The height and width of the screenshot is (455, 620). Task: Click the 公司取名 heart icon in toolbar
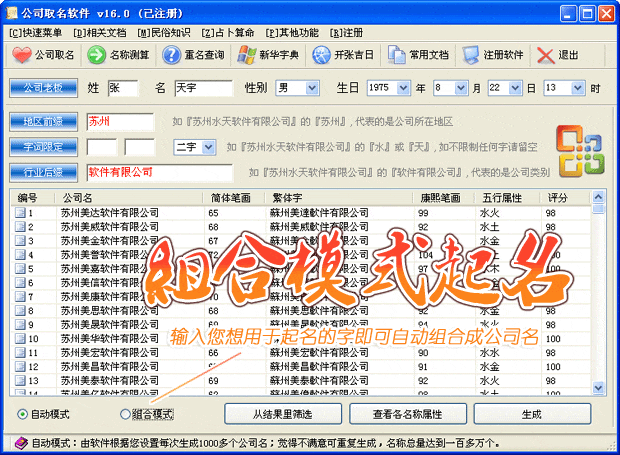point(22,55)
